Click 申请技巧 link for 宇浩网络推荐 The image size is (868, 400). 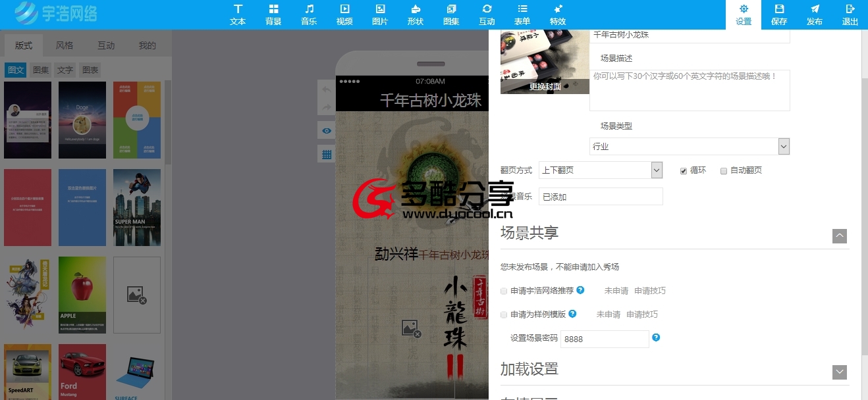650,291
